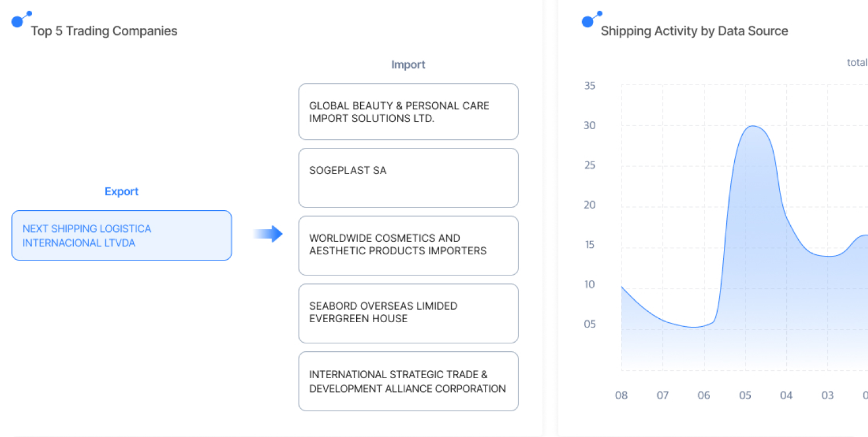
Task: Select Next Shipping Logistica Internacional exporter
Action: 121,235
